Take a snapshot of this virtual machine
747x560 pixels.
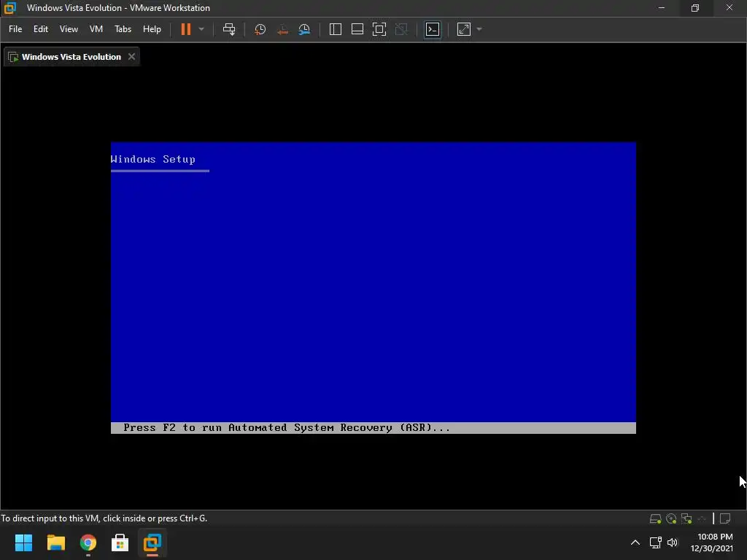[260, 29]
